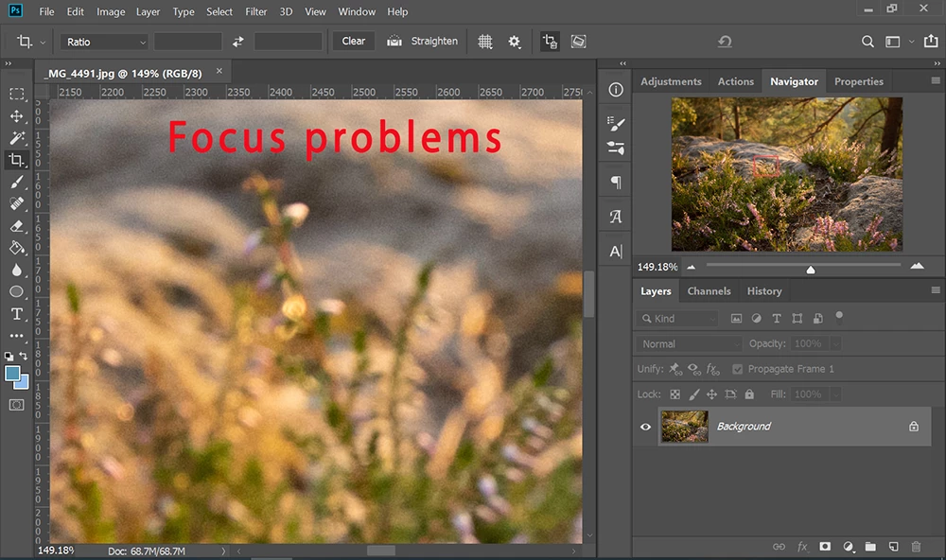Viewport: 946px width, 560px height.
Task: Open the workspace switcher dropdown arrow
Action: click(911, 42)
